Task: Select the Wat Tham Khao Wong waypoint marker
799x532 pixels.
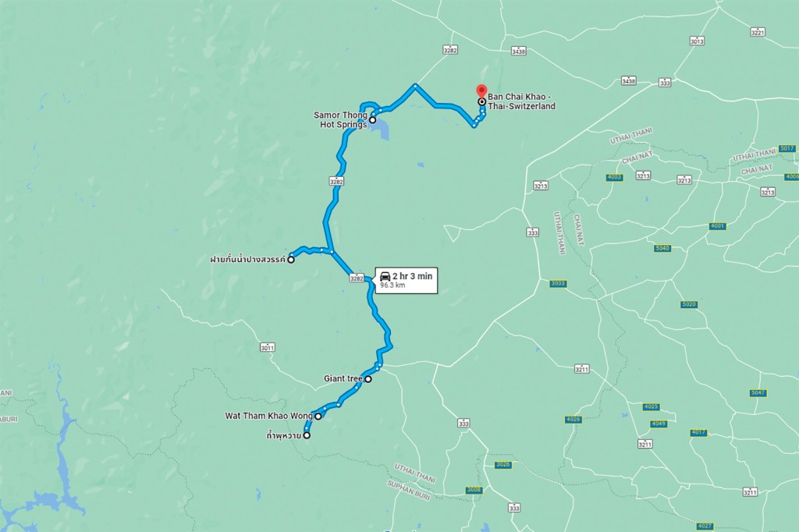Action: [318, 417]
